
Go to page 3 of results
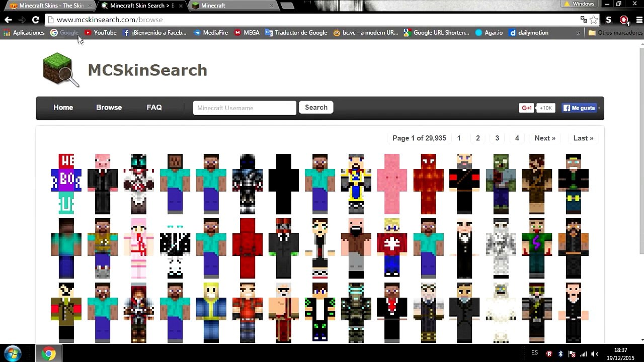[497, 138]
